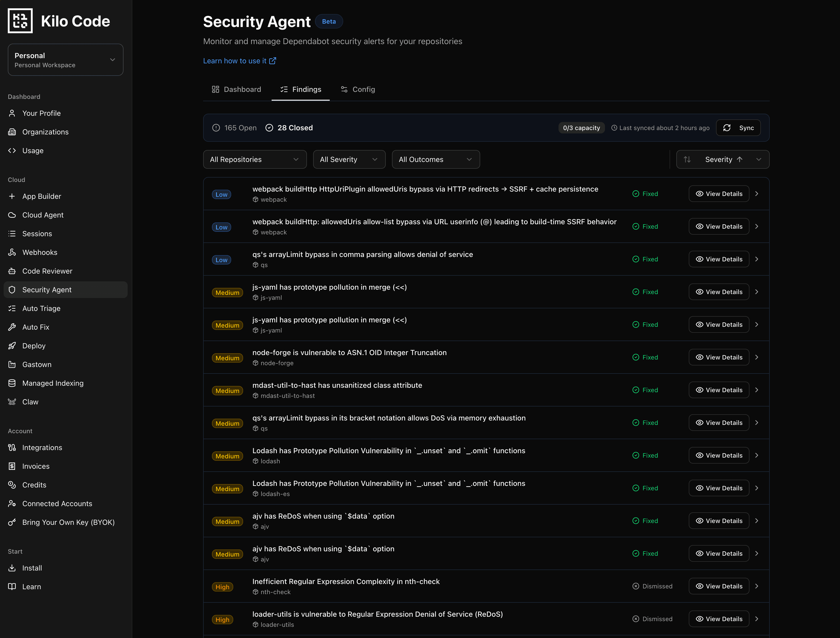Open the Personal workspace switcher
Image resolution: width=840 pixels, height=638 pixels.
point(65,60)
